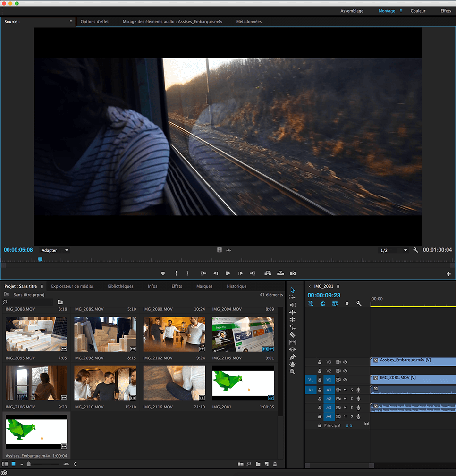Click New Bin folder icon in Project panel
This screenshot has width=456, height=476.
(x=258, y=464)
